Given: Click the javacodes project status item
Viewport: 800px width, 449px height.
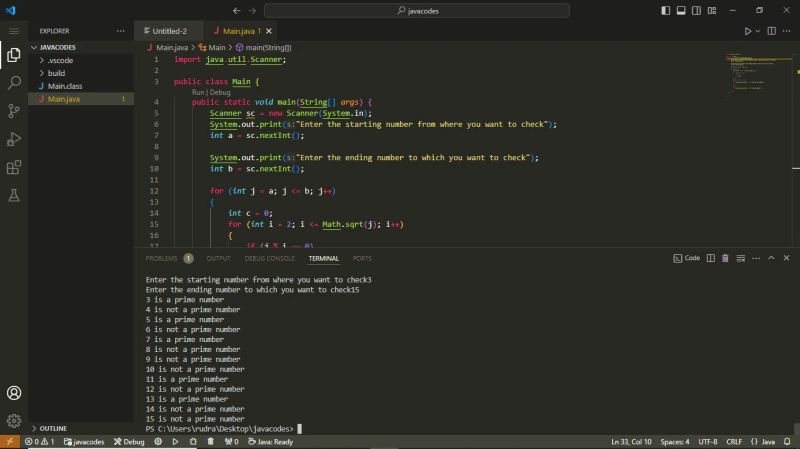Looking at the screenshot, I should coord(84,442).
